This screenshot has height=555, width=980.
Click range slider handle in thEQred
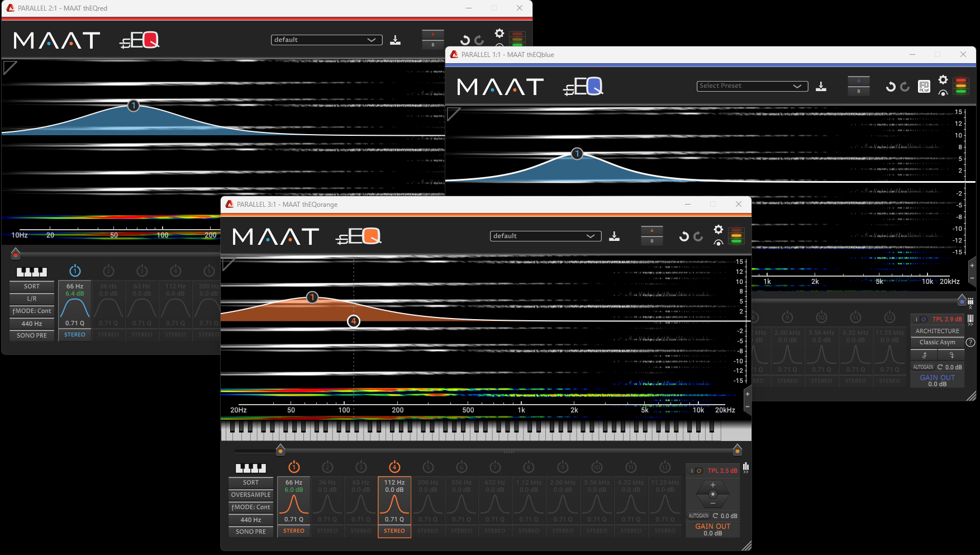click(x=16, y=253)
